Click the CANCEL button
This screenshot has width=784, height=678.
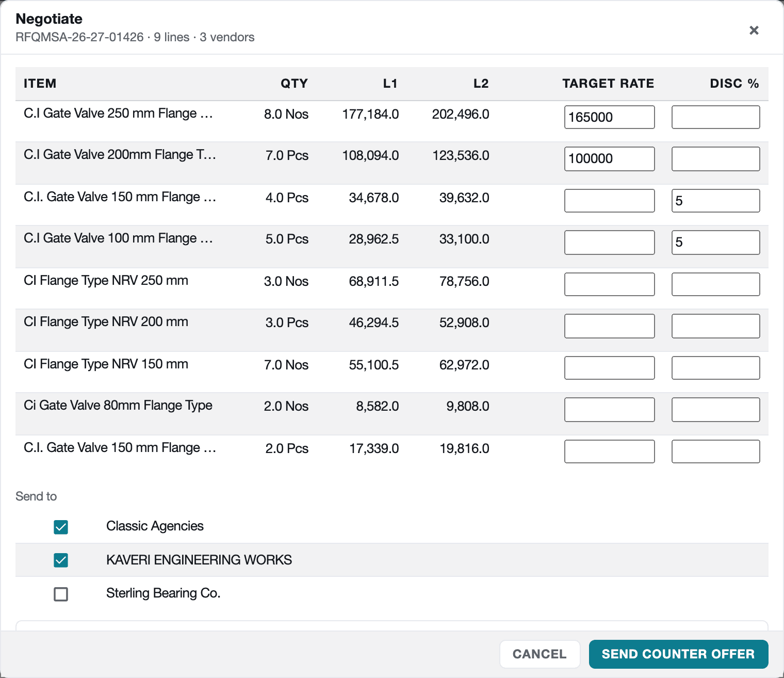pyautogui.click(x=540, y=654)
